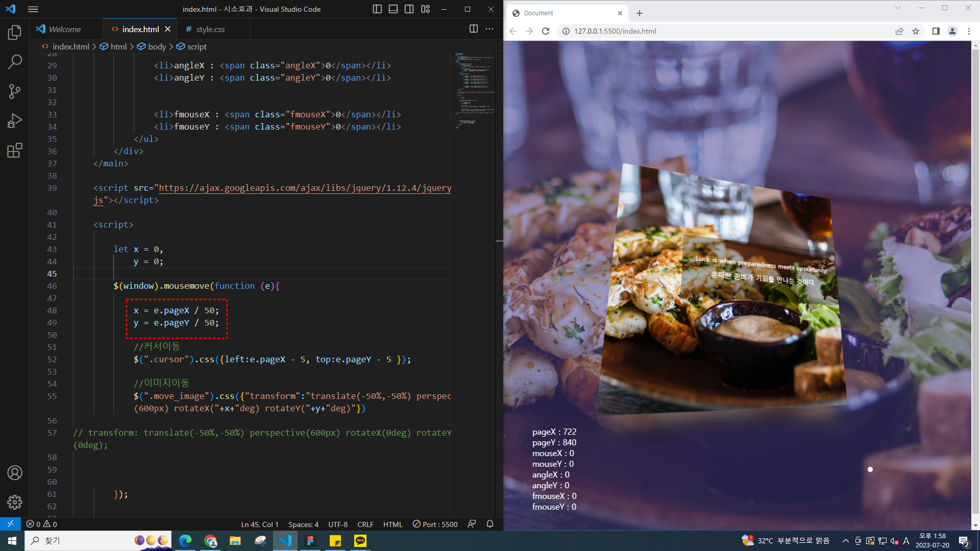Click the split editor right icon
This screenshot has width=980, height=551.
click(474, 29)
